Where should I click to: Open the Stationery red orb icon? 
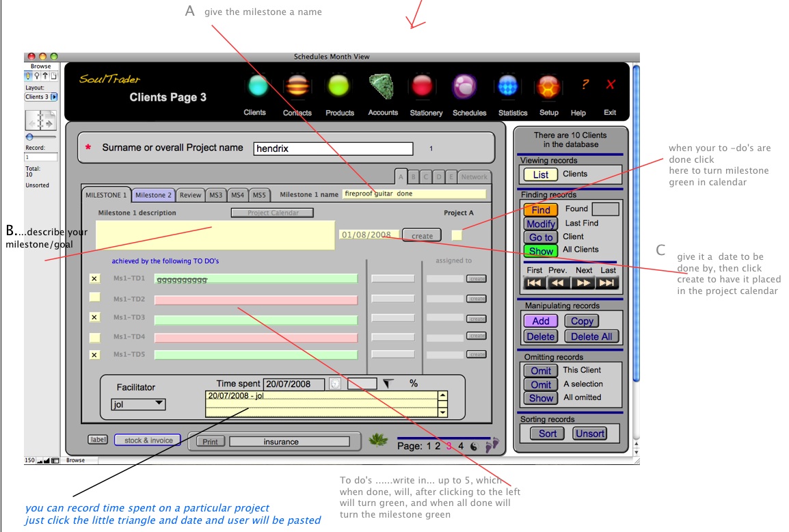[x=422, y=86]
